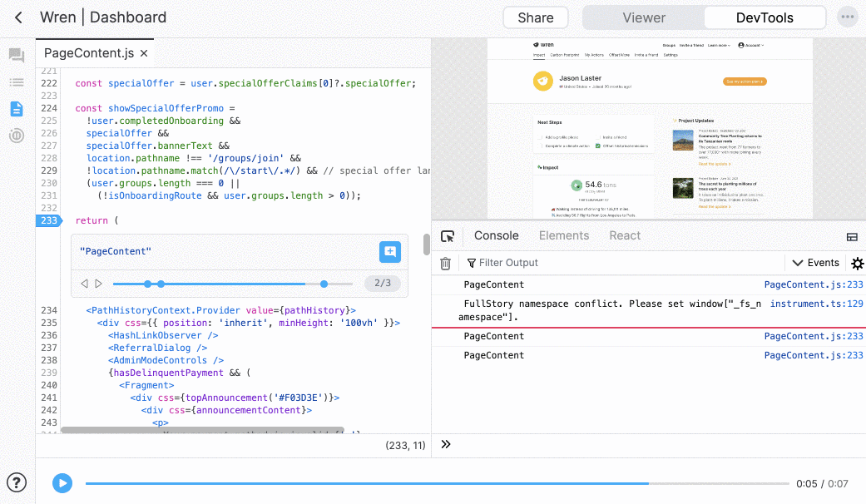866x504 pixels.
Task: Expand the console input chevrons
Action: 446,444
